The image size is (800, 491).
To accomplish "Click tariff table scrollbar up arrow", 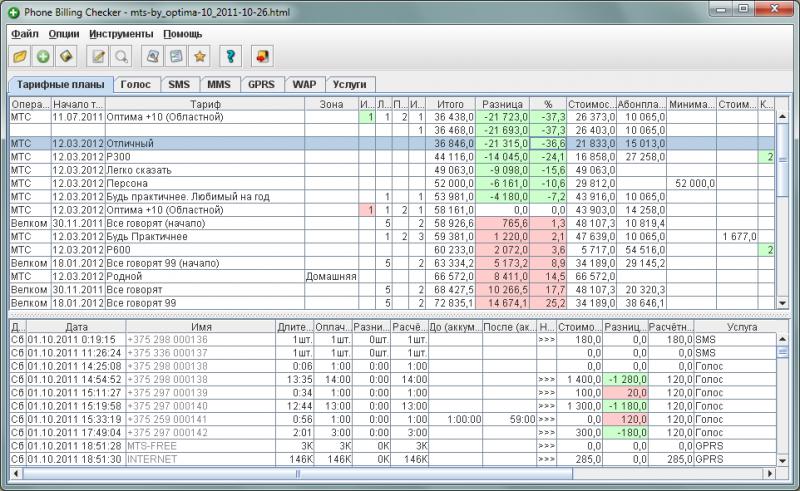I will tap(782, 116).
